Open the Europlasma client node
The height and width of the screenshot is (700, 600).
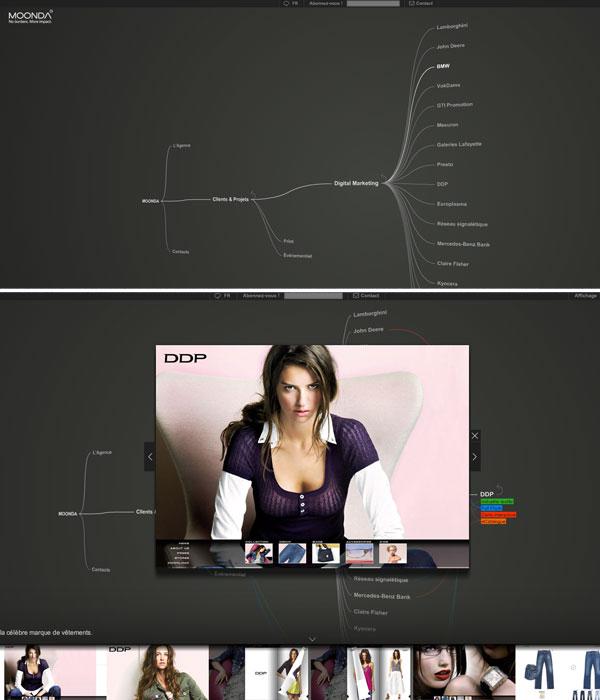point(451,204)
